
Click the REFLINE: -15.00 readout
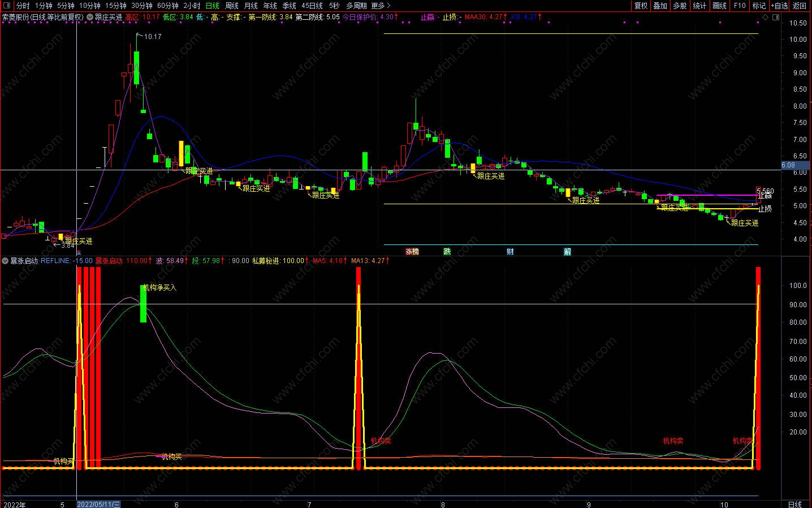[67, 261]
